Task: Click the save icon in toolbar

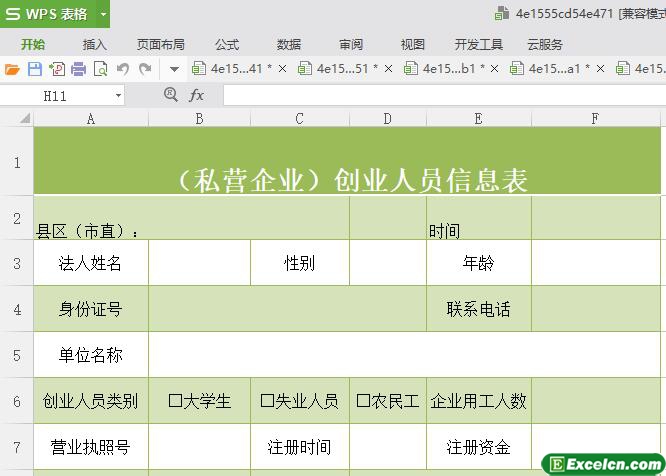Action: point(34,69)
